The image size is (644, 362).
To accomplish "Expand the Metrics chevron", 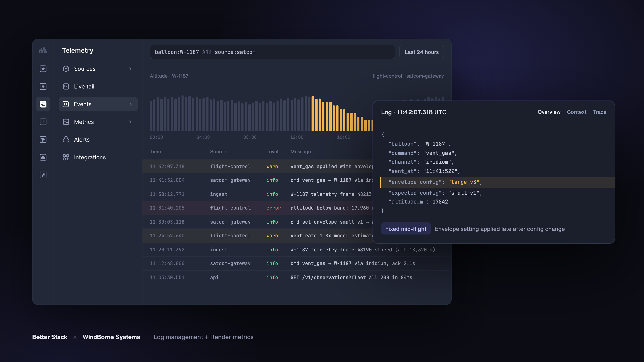I will [x=130, y=122].
